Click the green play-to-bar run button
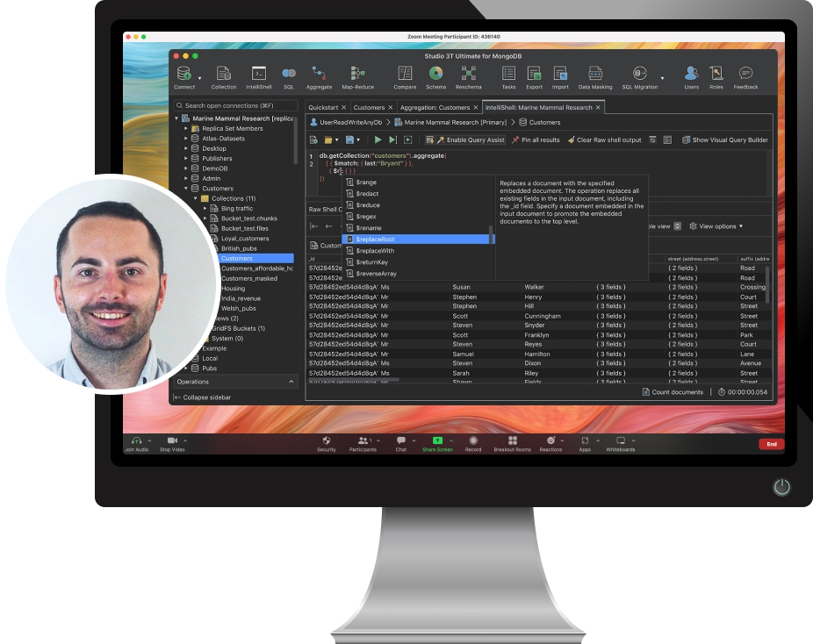Viewport: 813px width, 644px height. [x=393, y=140]
